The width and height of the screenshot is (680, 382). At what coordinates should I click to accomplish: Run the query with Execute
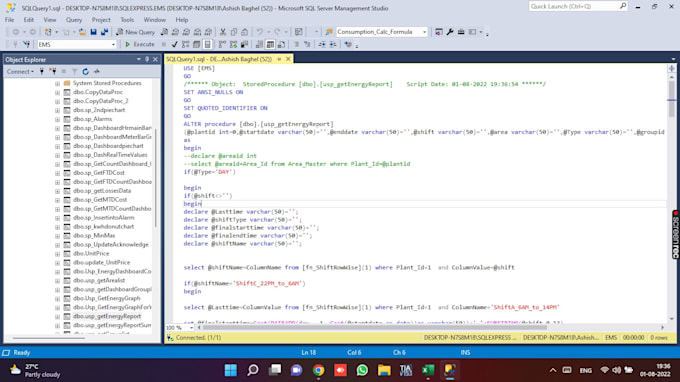[140, 44]
